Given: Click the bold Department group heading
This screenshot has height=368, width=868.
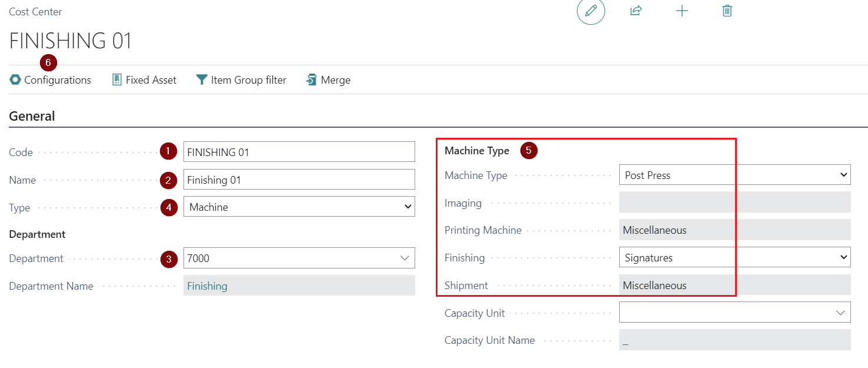Looking at the screenshot, I should pyautogui.click(x=37, y=234).
